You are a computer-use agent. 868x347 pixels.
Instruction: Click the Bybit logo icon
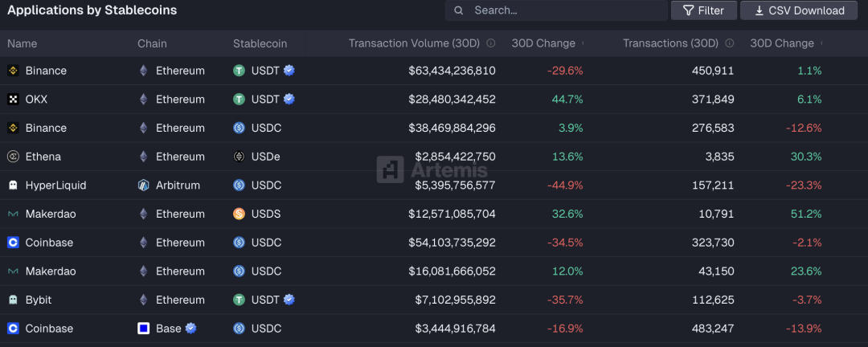(x=13, y=300)
